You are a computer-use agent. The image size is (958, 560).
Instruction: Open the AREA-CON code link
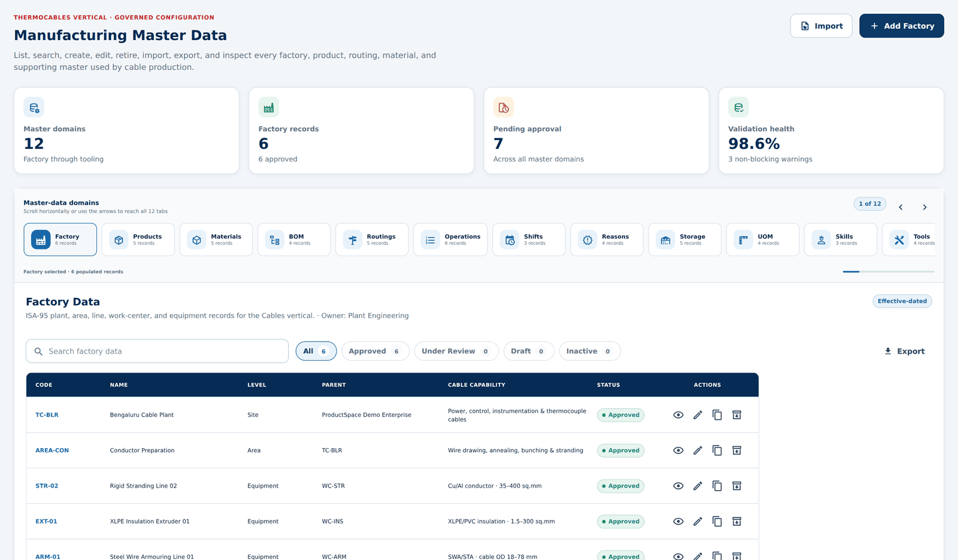(x=52, y=451)
